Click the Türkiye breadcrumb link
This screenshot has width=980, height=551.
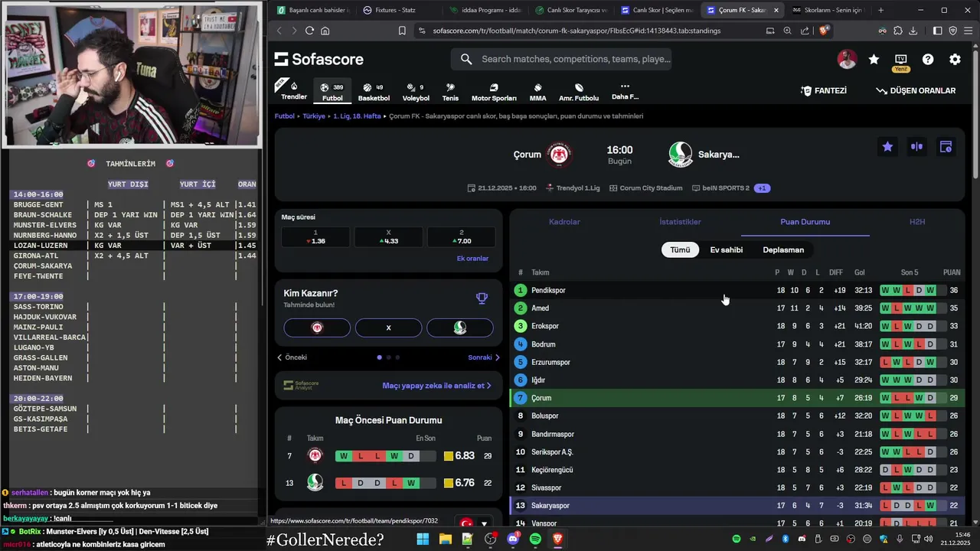[x=314, y=116]
